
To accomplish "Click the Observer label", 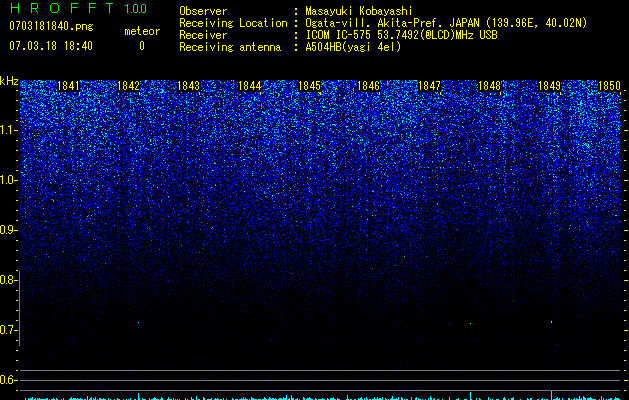I will [203, 11].
